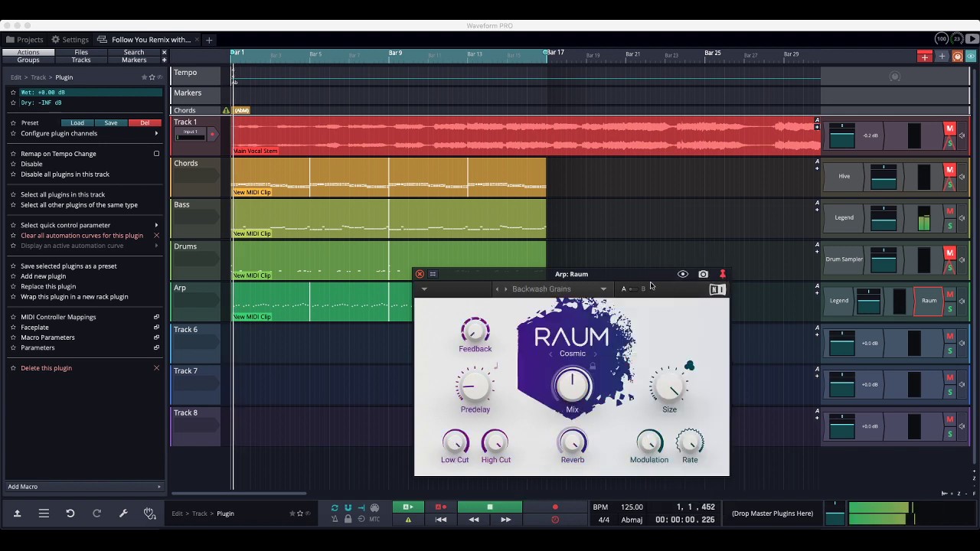
Task: Click the undo icon in bottom toolbar
Action: click(x=70, y=514)
